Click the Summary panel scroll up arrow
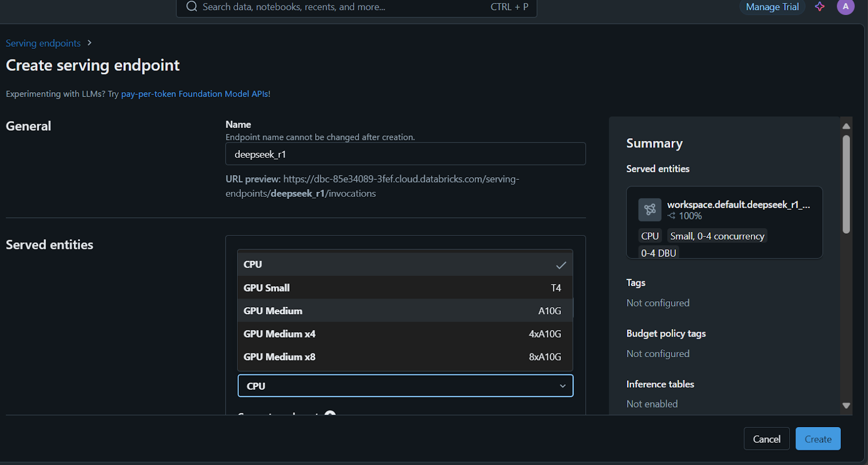This screenshot has width=868, height=465. point(846,126)
